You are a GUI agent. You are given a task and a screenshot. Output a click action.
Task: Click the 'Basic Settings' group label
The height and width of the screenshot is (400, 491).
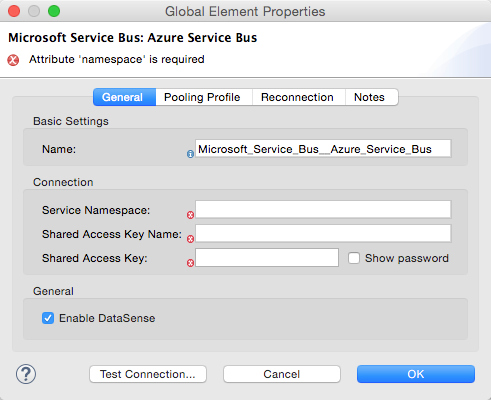click(71, 121)
